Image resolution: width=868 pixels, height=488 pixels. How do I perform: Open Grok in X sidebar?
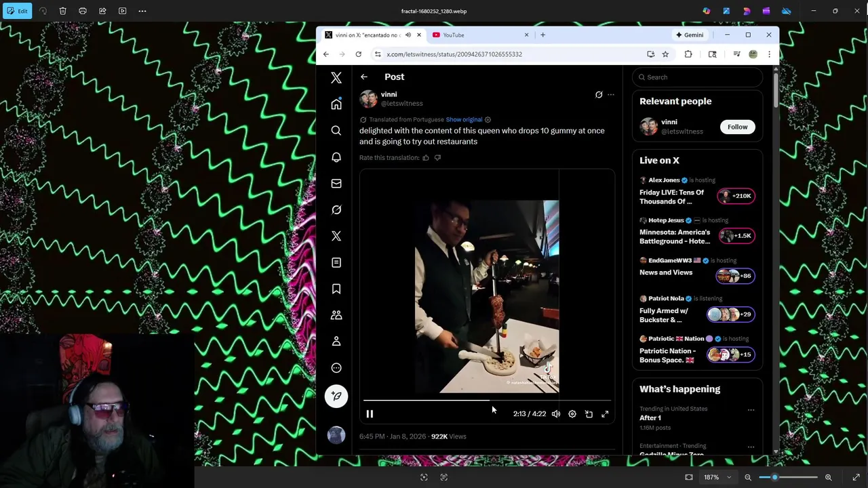(x=336, y=210)
